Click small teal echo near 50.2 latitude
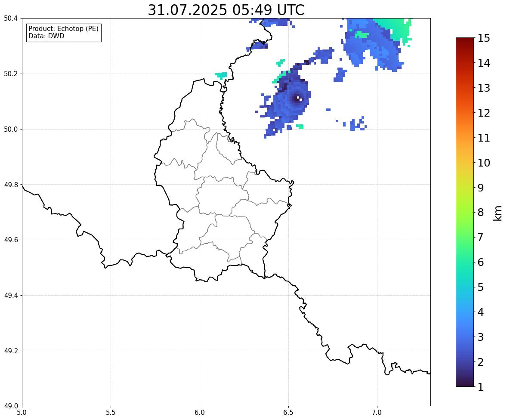The height and width of the screenshot is (420, 507). pos(221,76)
